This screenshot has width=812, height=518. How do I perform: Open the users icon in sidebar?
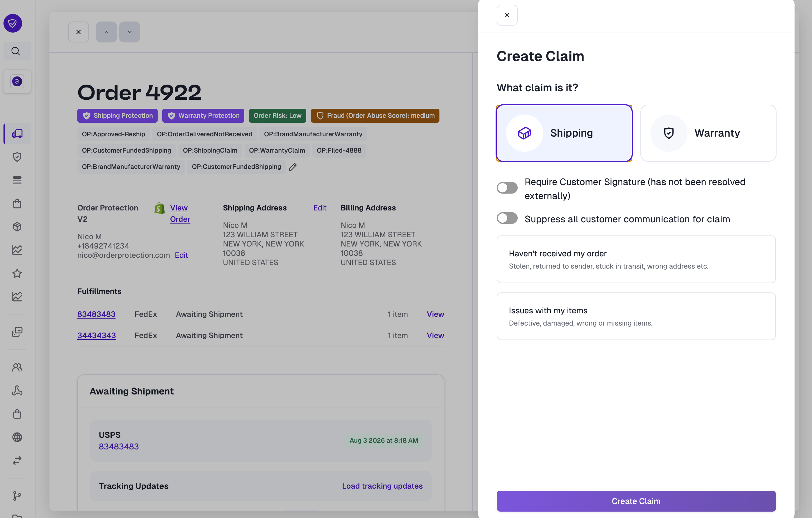pyautogui.click(x=17, y=367)
